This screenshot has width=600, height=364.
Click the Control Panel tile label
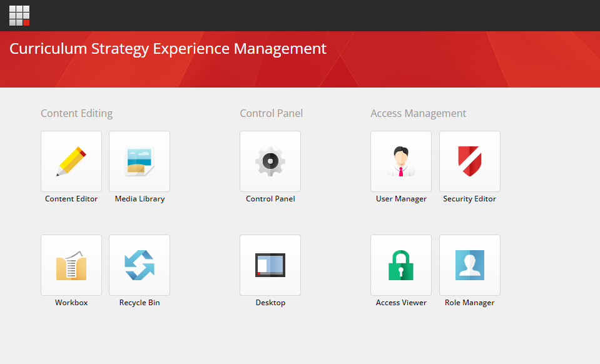coord(270,199)
